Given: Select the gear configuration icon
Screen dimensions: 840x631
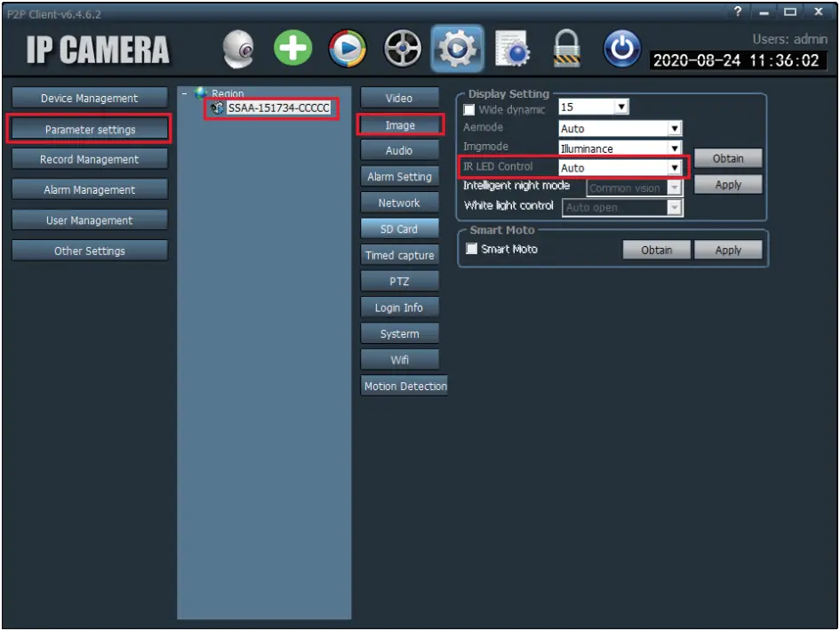Looking at the screenshot, I should click(x=457, y=49).
